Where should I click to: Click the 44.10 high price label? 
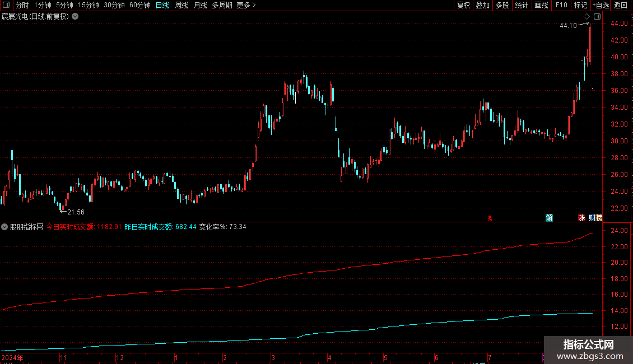click(568, 26)
